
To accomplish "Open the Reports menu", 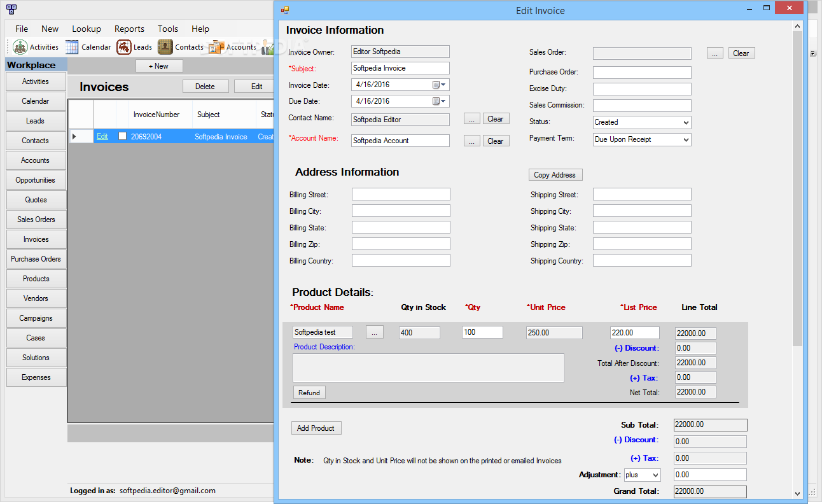I will [129, 29].
